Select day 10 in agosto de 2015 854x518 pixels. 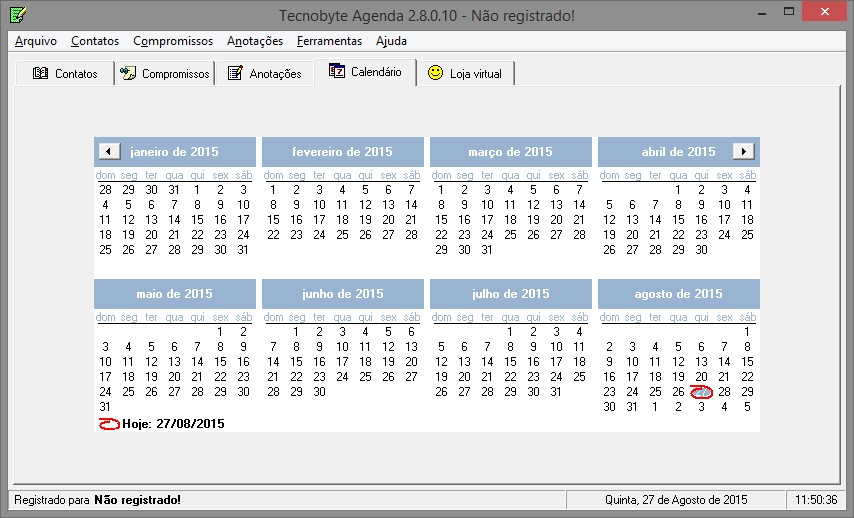pyautogui.click(x=632, y=362)
